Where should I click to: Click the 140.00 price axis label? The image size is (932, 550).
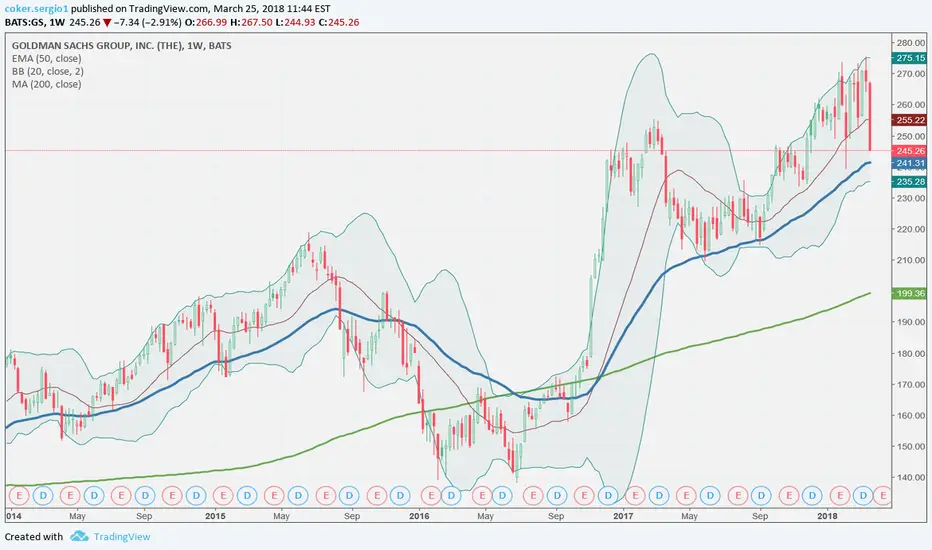911,477
